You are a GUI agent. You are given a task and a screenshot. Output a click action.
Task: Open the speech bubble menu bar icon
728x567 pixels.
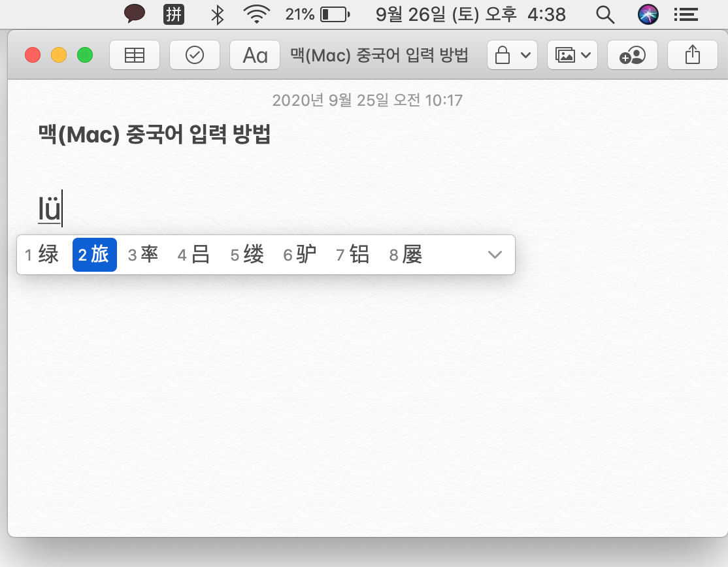point(135,14)
